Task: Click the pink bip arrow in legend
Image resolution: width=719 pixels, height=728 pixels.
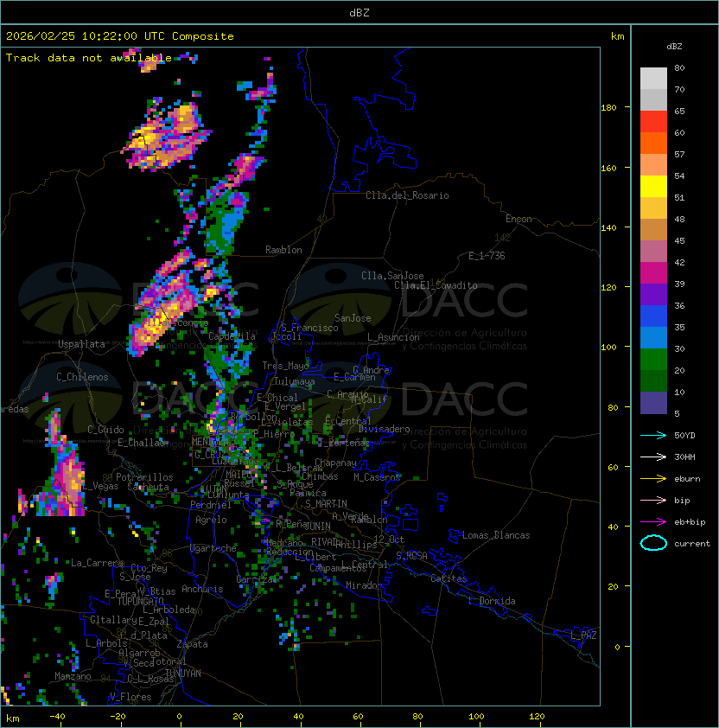Action: [x=653, y=501]
